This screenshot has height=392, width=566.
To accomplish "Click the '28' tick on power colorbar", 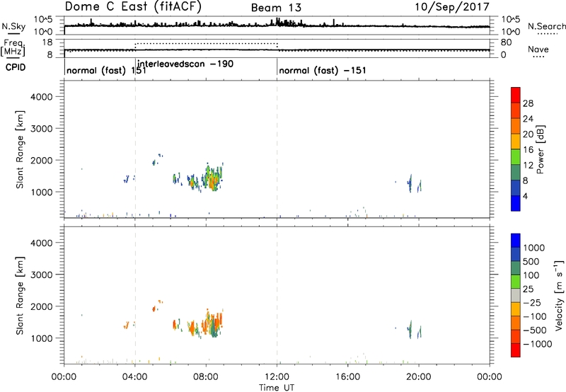I will coord(528,103).
